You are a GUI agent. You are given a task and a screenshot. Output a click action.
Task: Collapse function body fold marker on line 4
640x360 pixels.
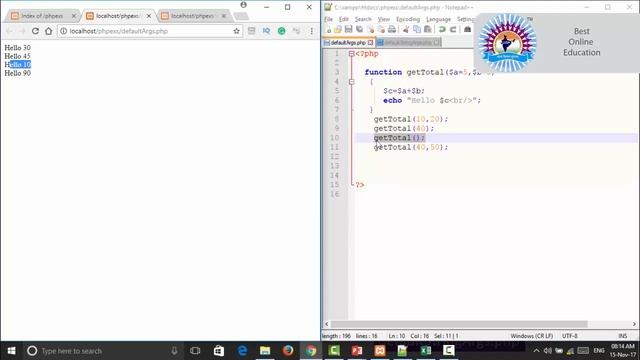click(x=351, y=82)
